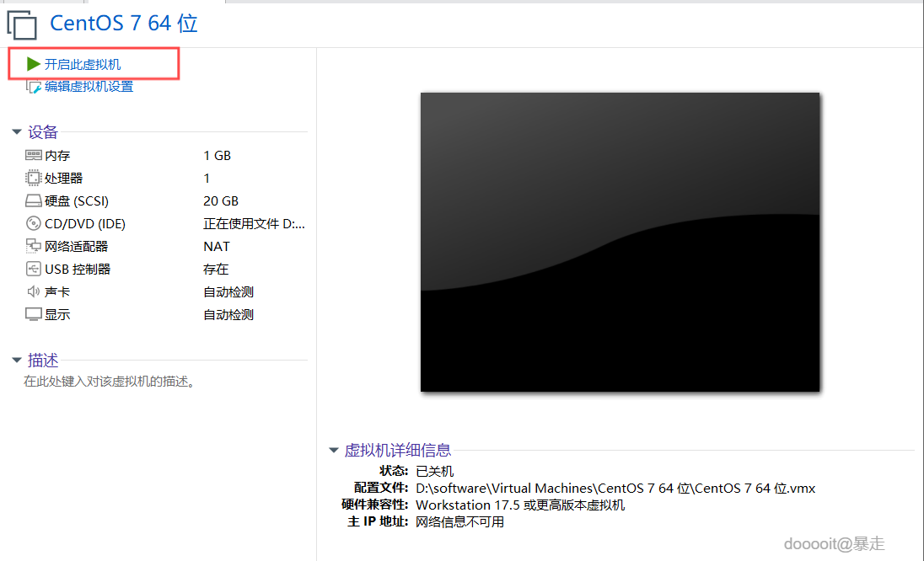Click the black VM screen preview
Screen dimensions: 924x561
pyautogui.click(x=620, y=242)
